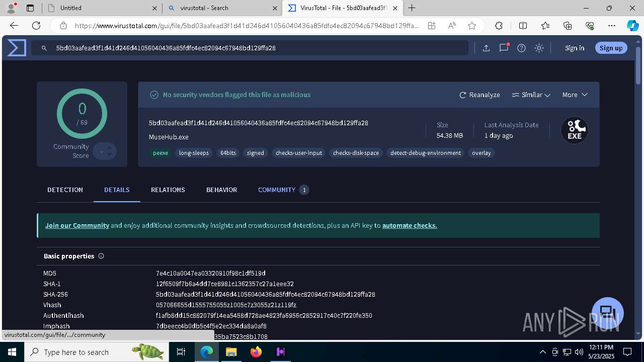This screenshot has height=362, width=644.
Task: Click the VirusTotal hash search field
Action: coord(250,48)
